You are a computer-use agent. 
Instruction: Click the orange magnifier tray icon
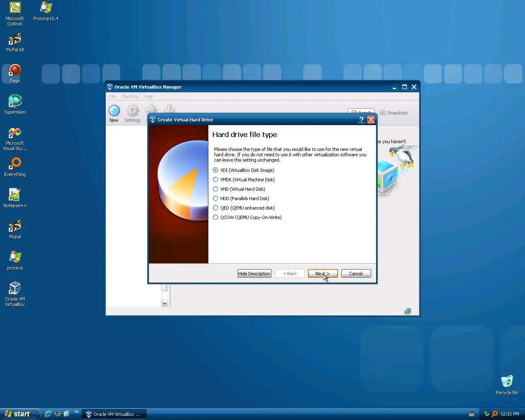pos(495,414)
